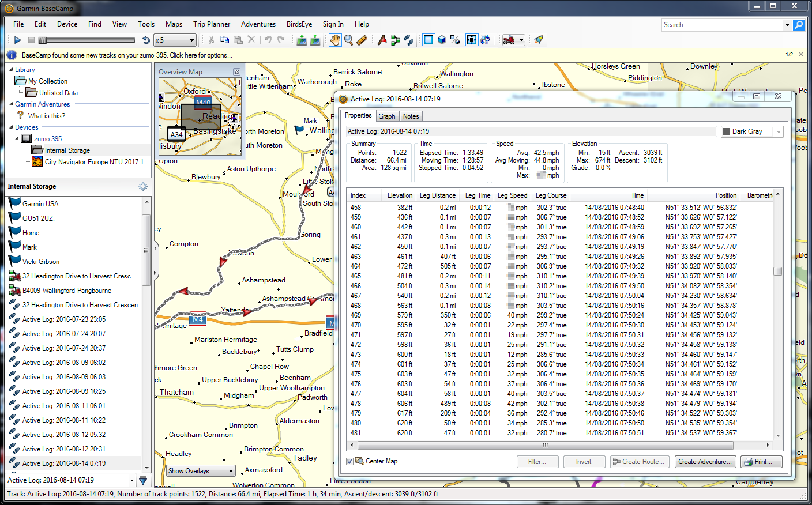The image size is (812, 505).
Task: Click the playback Play button
Action: [x=17, y=40]
